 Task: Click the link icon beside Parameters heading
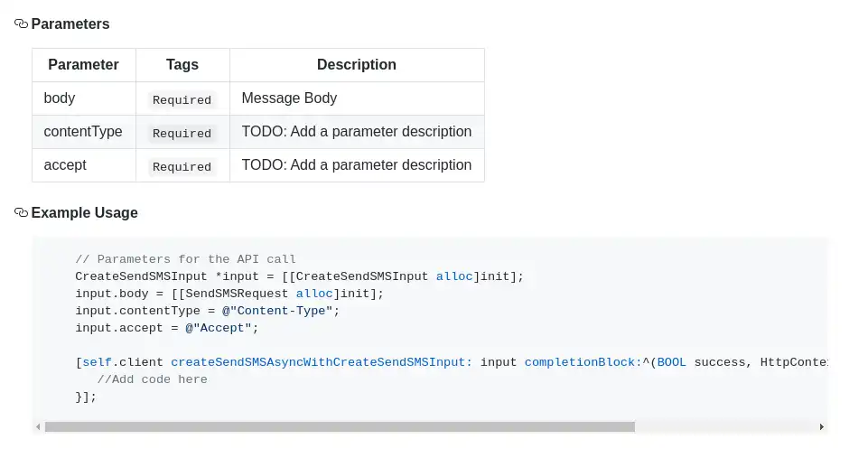22,24
